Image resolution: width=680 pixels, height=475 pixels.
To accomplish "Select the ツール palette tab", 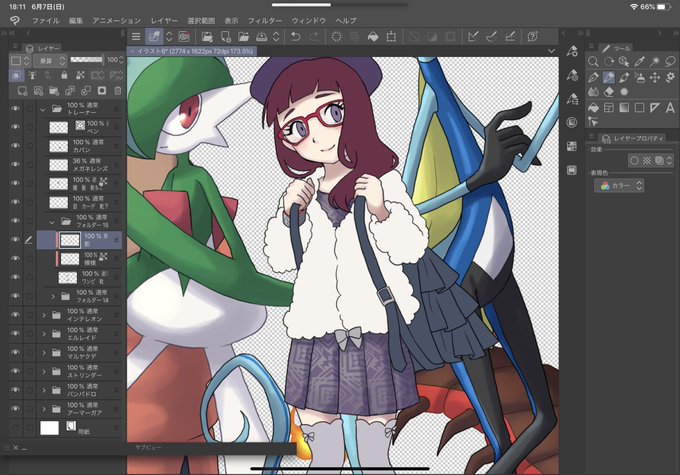I will click(616, 48).
